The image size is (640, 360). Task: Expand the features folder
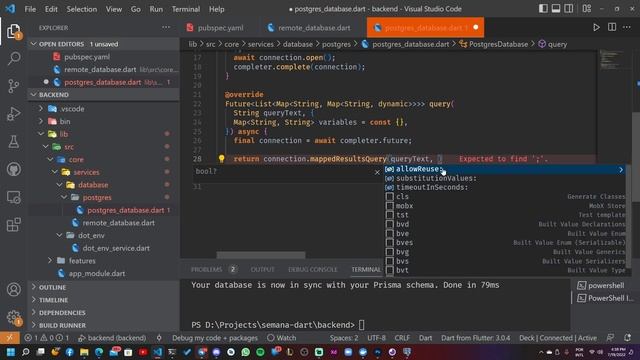point(50,260)
